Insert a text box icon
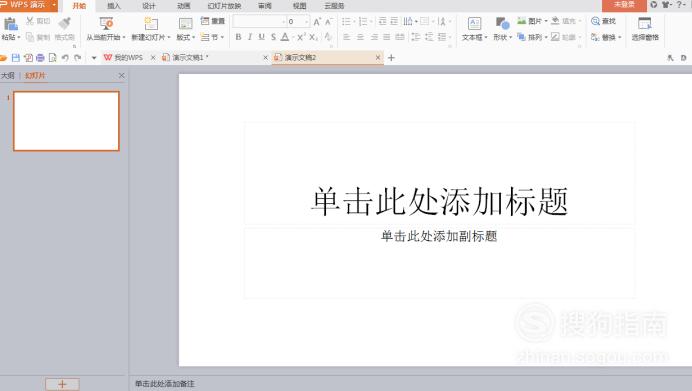 click(474, 24)
